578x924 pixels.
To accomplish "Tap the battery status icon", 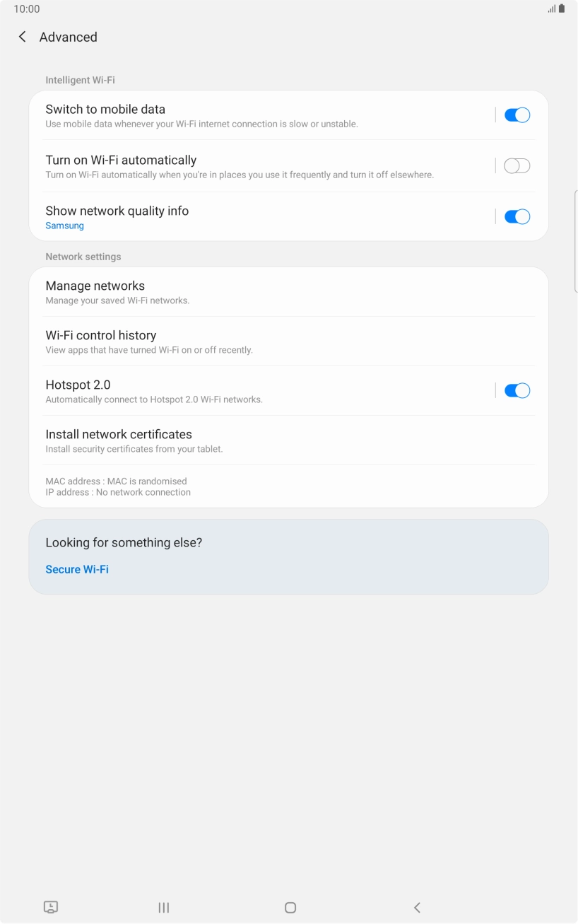I will point(562,9).
